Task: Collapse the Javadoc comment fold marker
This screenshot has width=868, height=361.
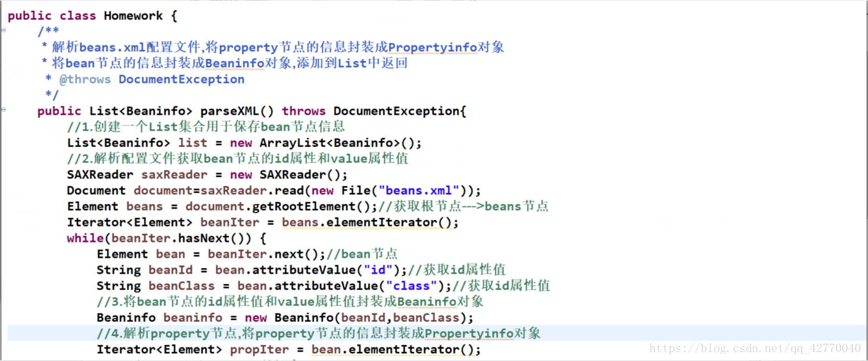Action: pyautogui.click(x=4, y=30)
